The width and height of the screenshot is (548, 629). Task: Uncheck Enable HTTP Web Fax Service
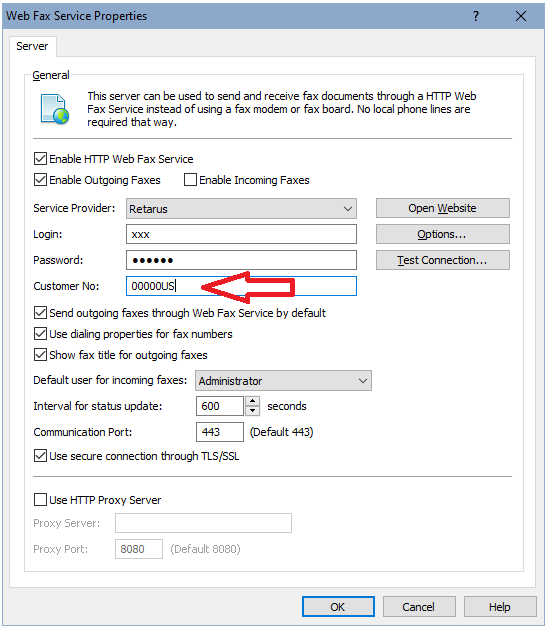coord(41,159)
